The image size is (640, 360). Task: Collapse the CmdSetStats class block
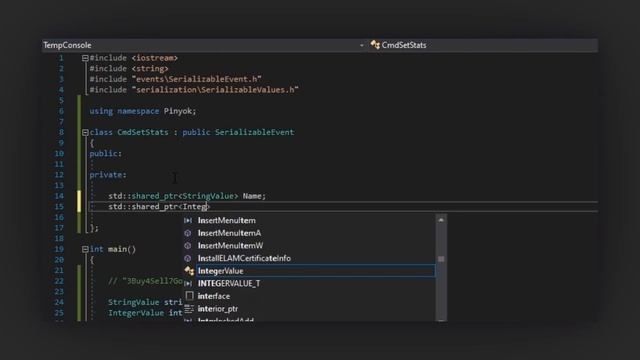(x=85, y=133)
